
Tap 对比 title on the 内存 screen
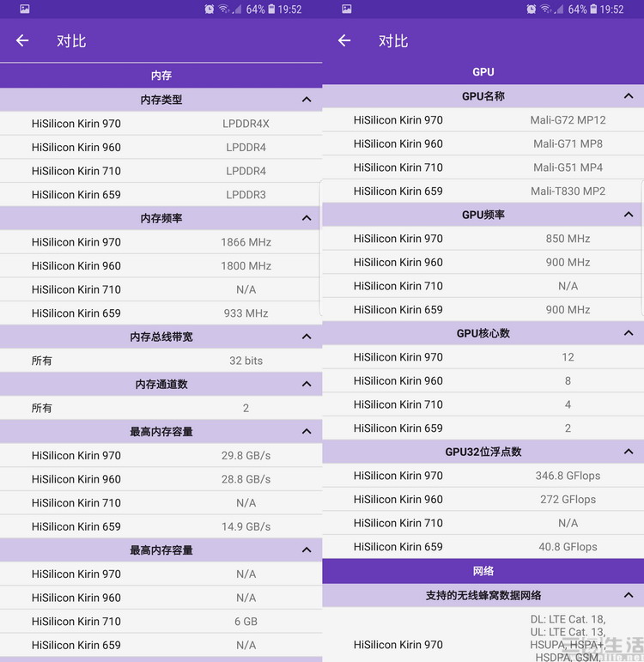tap(71, 41)
